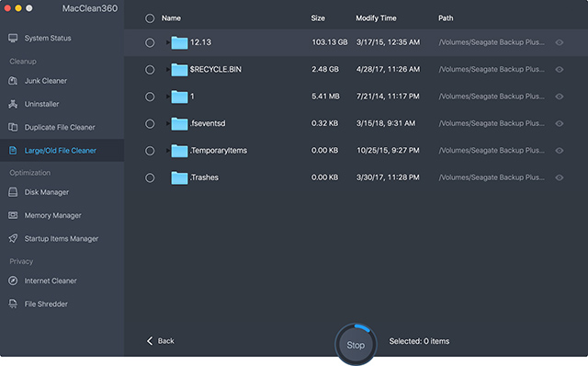This screenshot has width=588, height=366.
Task: Select the $RECYCLE.BIN row's selection circle
Action: [150, 70]
